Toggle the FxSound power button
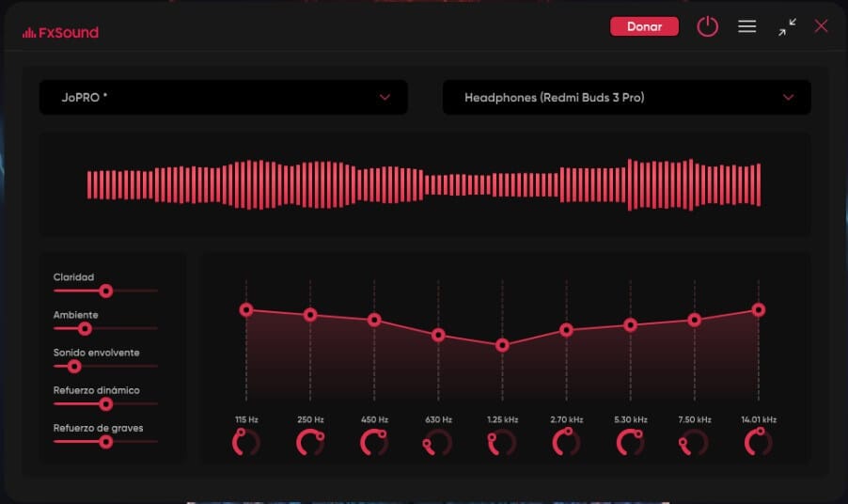This screenshot has width=848, height=504. pos(707,26)
